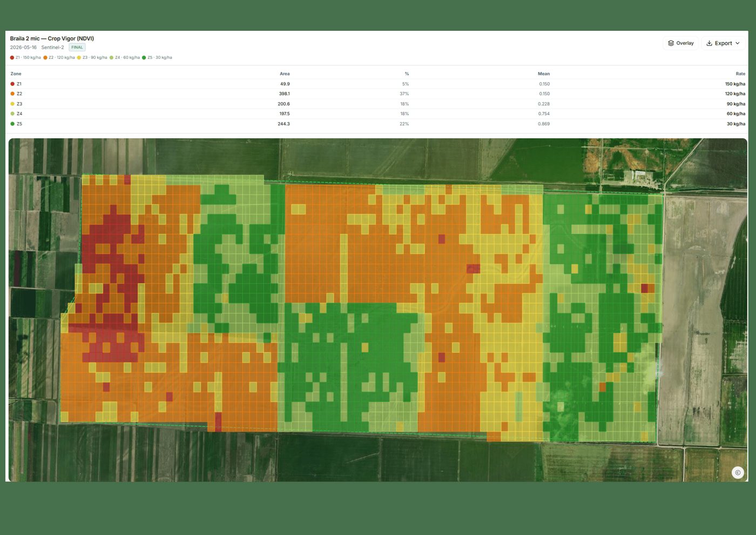
Task: Click the area value 197.5
Action: pyautogui.click(x=284, y=114)
